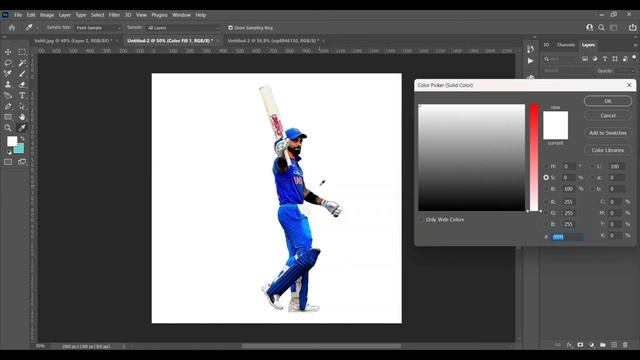The height and width of the screenshot is (360, 640).
Task: Click the create new layer icon
Action: point(614,345)
